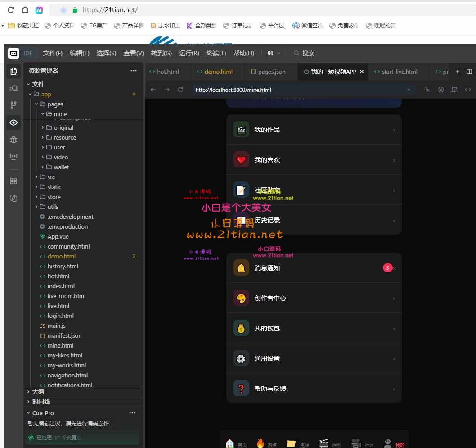The image size is (476, 448).
Task: Collapse the 文件 section
Action: pyautogui.click(x=28, y=84)
